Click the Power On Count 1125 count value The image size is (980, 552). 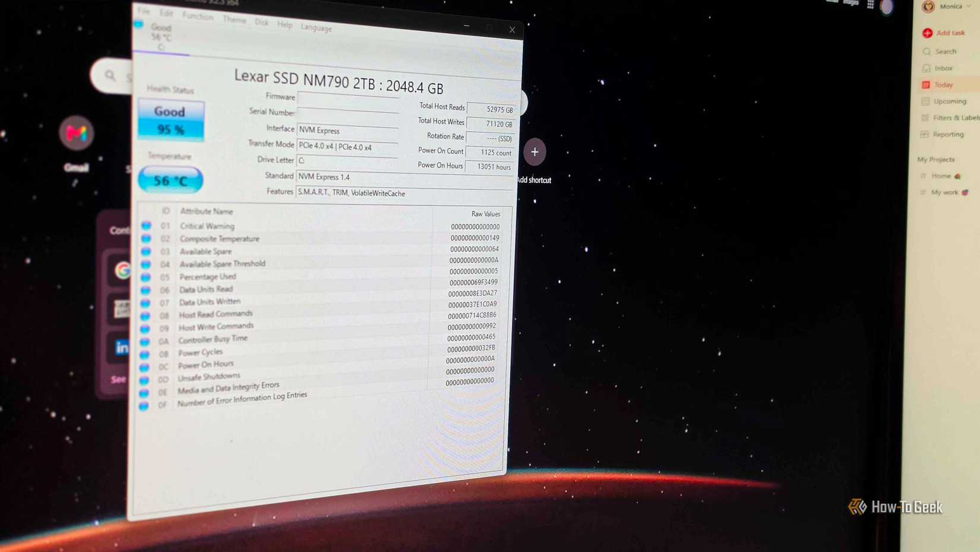[489, 153]
